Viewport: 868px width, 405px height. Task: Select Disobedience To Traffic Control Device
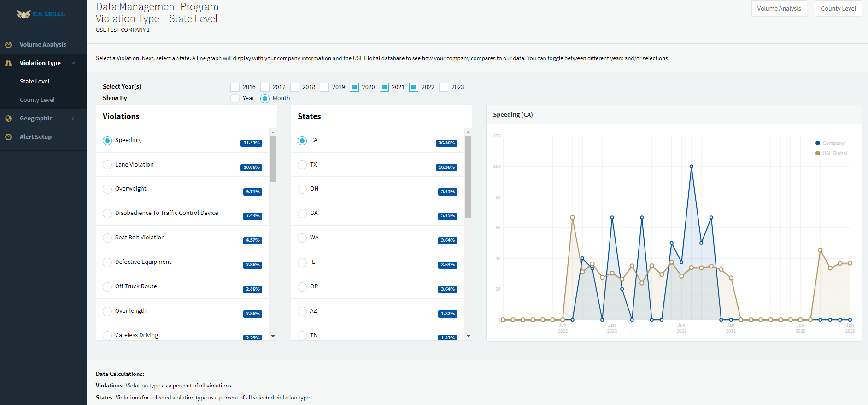tap(107, 214)
